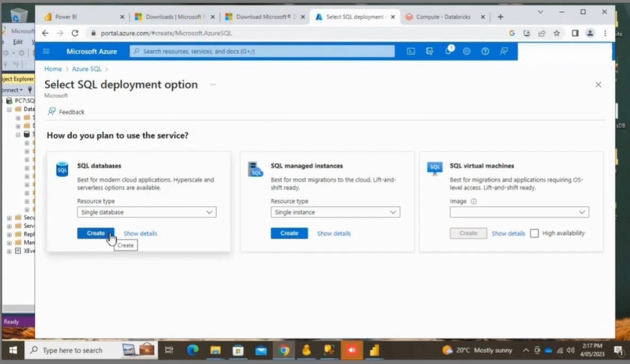Click Show details under SQL databases
This screenshot has width=630, height=364.
coord(140,233)
